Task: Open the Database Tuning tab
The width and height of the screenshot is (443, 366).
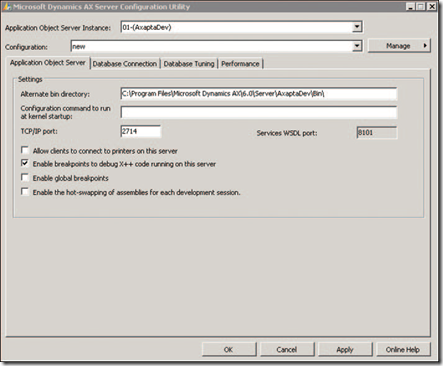Action: tap(189, 64)
